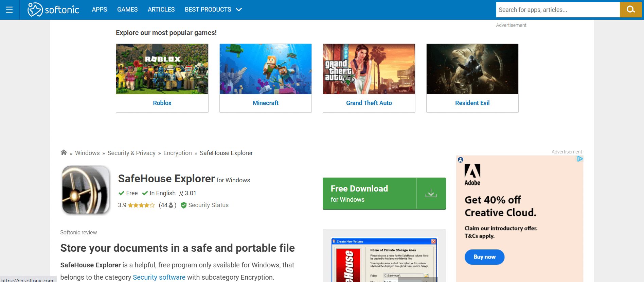Go to Windows breadcrumb
The height and width of the screenshot is (282, 644).
(x=87, y=153)
